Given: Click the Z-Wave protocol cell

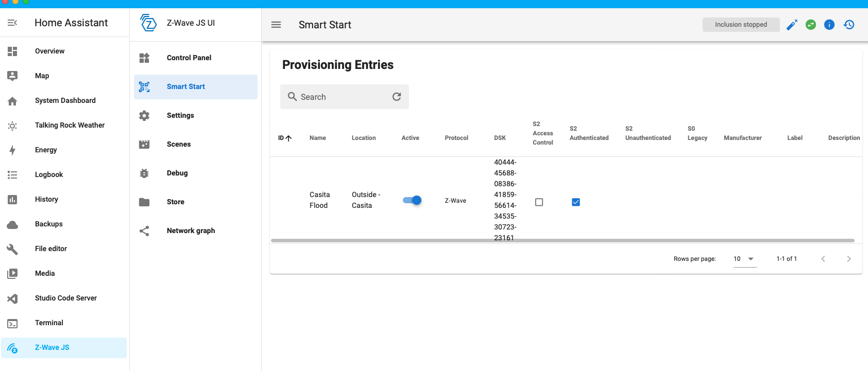Looking at the screenshot, I should coord(455,201).
